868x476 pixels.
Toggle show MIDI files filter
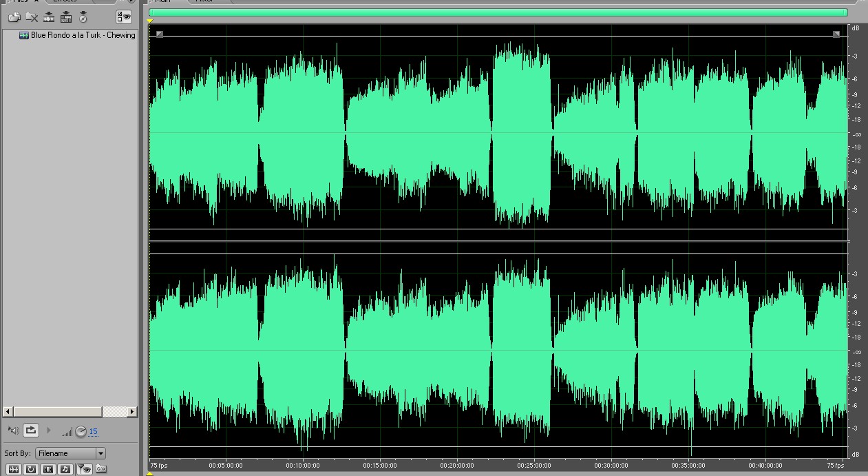tap(65, 469)
